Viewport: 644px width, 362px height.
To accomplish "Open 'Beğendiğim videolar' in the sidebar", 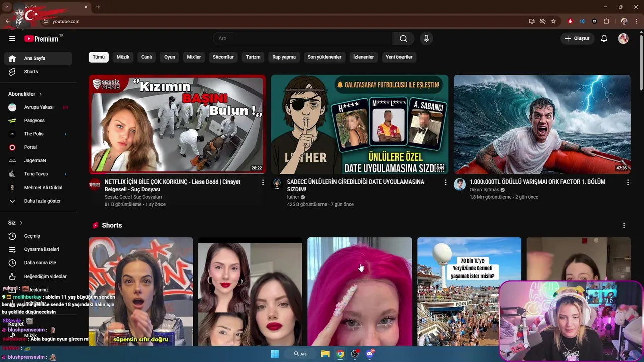I will click(x=38, y=276).
